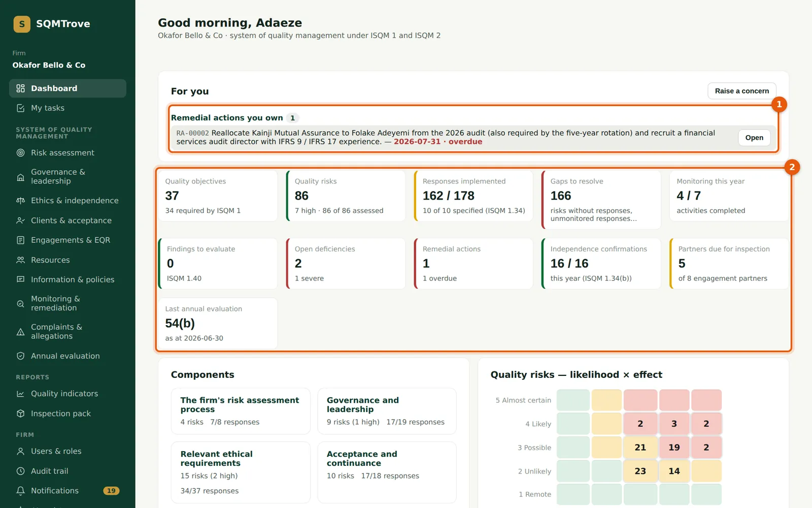Viewport: 812px width, 508px height.
Task: Click the red matrix cell showing 19
Action: [x=674, y=447]
